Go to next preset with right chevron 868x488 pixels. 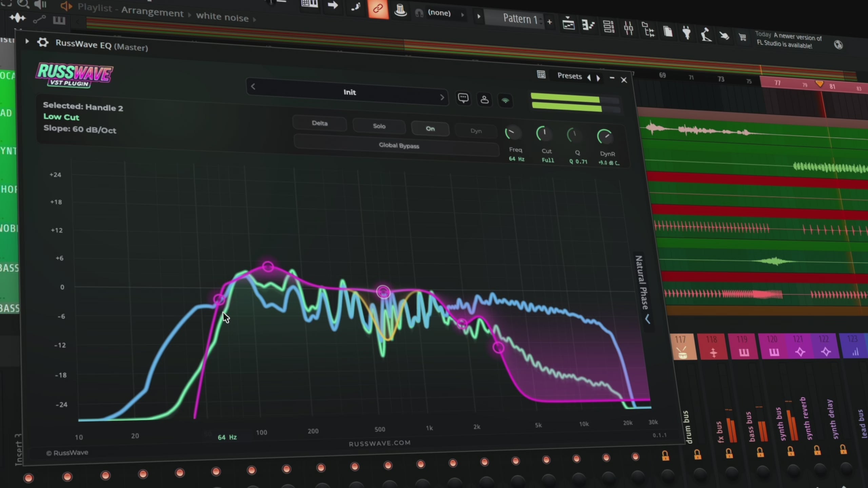coord(442,98)
